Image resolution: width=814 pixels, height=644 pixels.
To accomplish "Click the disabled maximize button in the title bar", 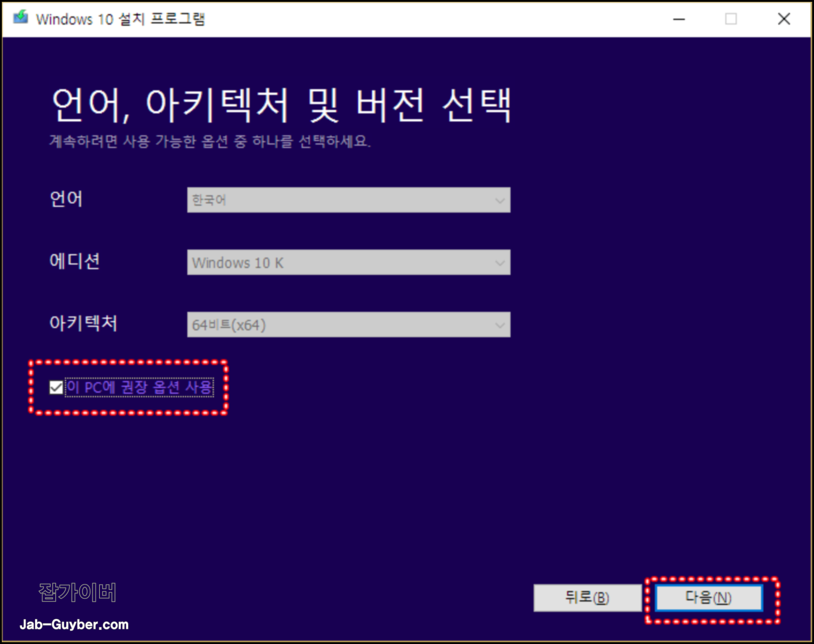I will (731, 19).
